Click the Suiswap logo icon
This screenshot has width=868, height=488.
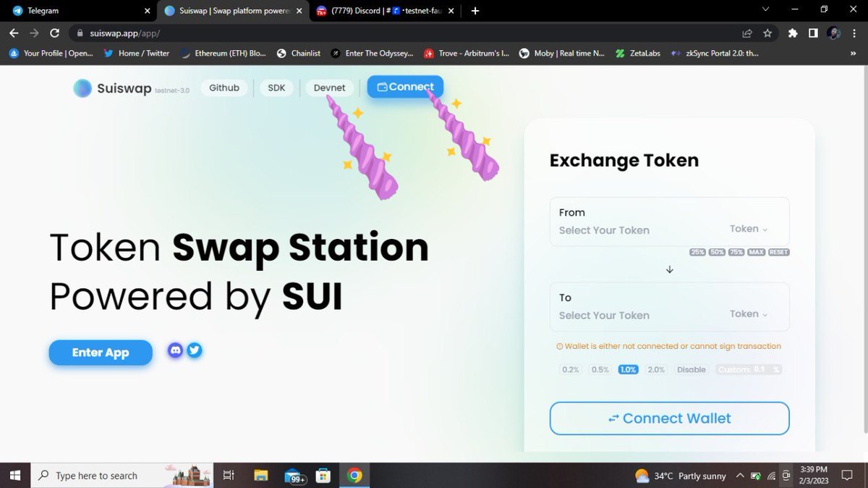tap(82, 88)
